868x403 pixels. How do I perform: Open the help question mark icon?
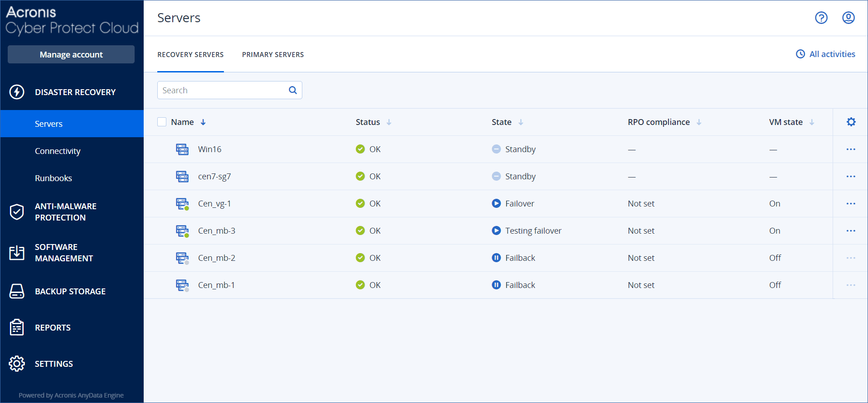tap(821, 18)
